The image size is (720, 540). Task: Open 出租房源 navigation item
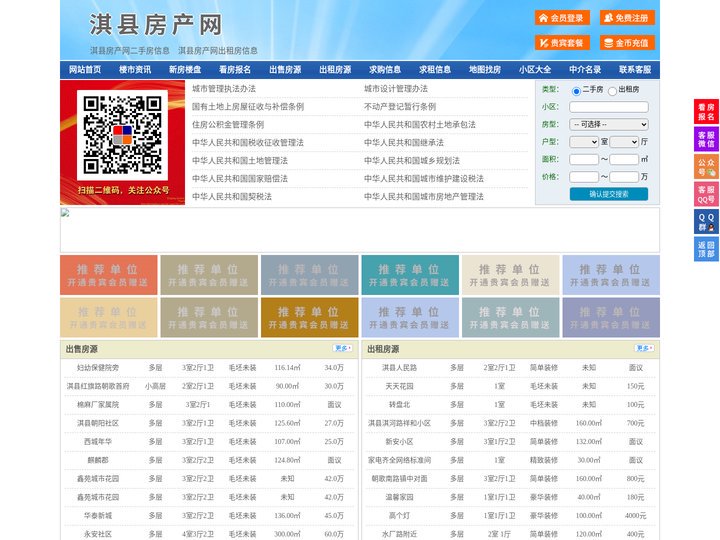click(335, 70)
